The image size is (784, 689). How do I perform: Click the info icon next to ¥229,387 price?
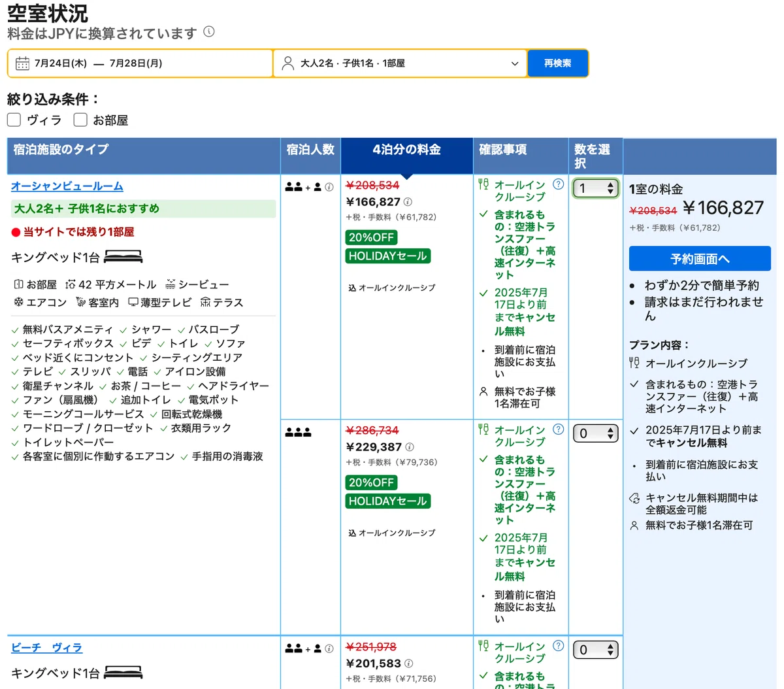click(410, 447)
